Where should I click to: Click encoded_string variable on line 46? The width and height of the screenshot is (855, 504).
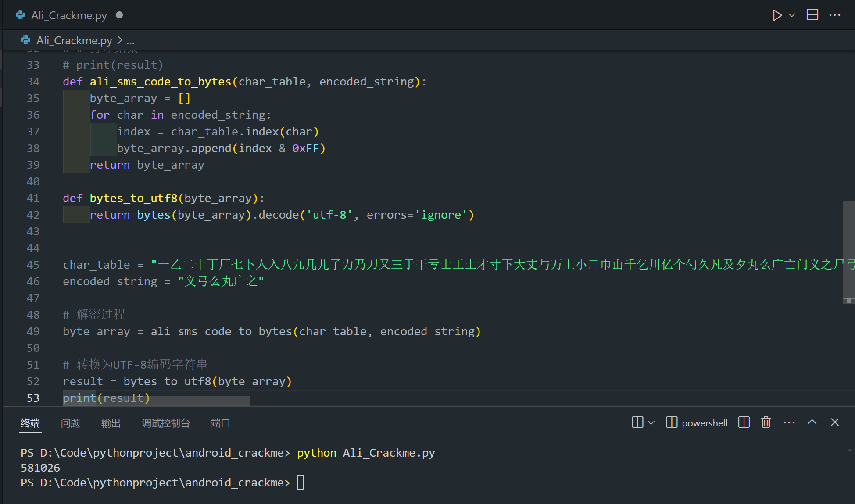point(110,282)
